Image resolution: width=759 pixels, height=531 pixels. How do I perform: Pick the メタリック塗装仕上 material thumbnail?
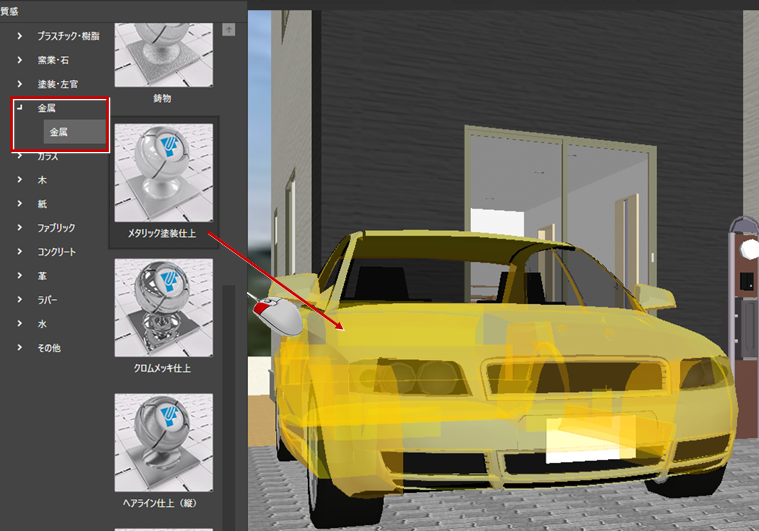pyautogui.click(x=164, y=173)
